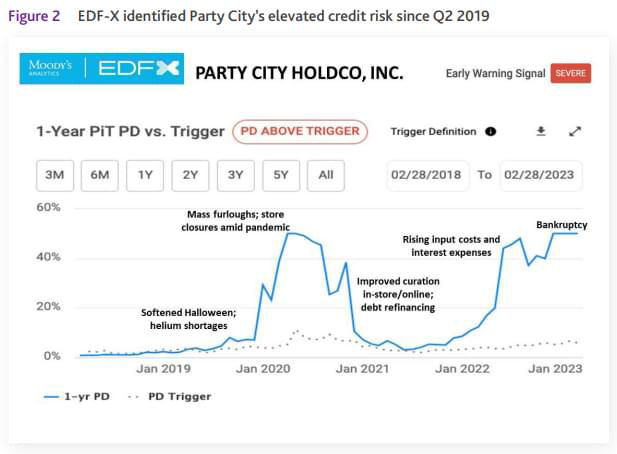Click the Moody's Analytics logo

[x=50, y=71]
